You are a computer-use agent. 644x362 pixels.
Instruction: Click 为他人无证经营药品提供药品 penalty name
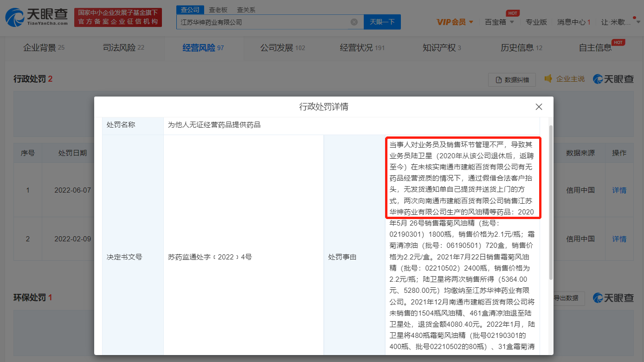coord(214,125)
